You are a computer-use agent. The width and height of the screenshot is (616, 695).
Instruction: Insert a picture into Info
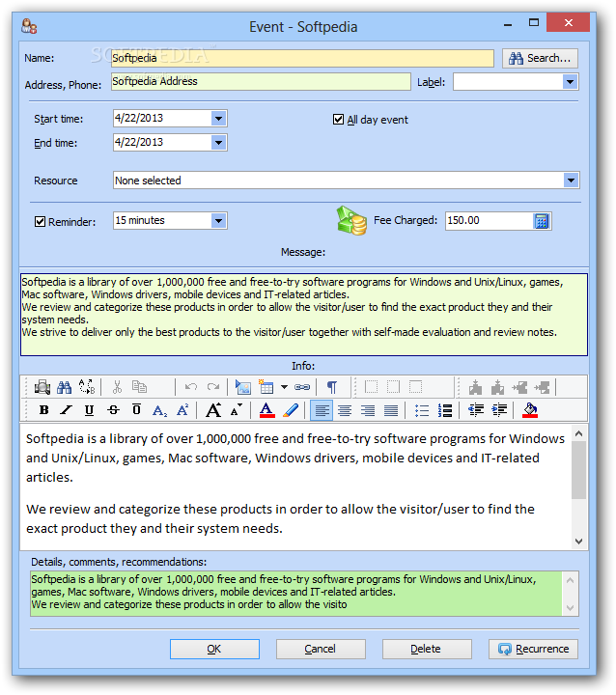[243, 387]
